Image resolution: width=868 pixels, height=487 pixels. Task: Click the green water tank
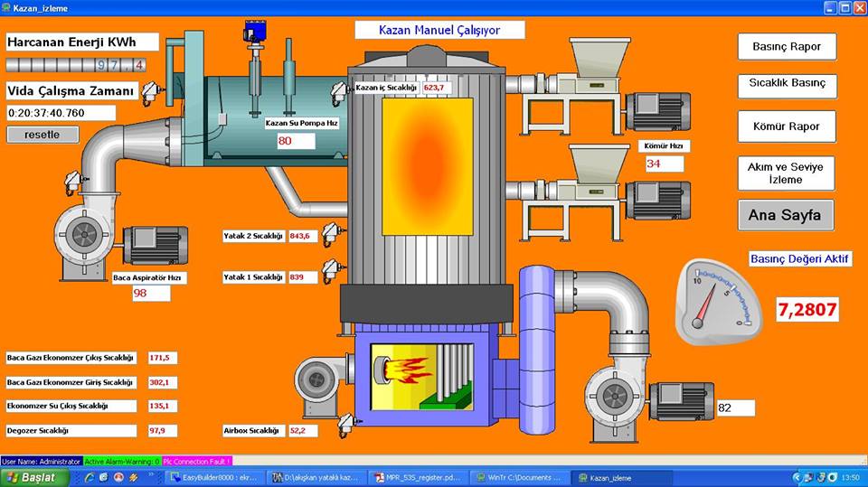(x=271, y=117)
